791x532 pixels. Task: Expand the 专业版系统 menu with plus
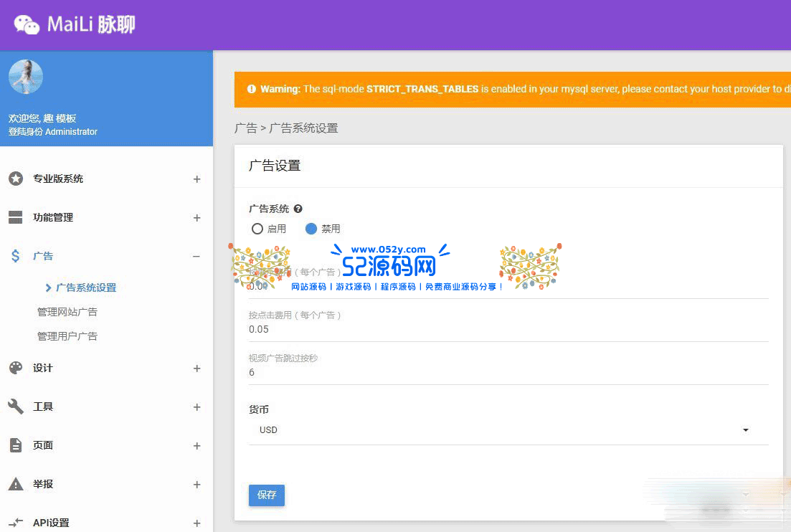click(x=196, y=179)
